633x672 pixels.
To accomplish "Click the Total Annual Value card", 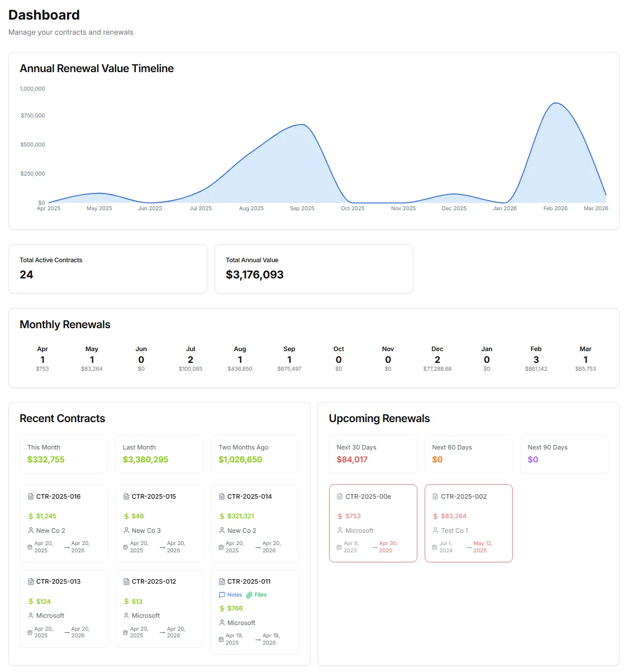I will pos(314,269).
